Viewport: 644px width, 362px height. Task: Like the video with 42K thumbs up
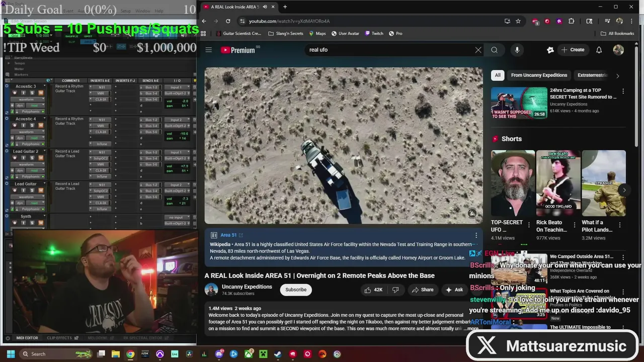[373, 290]
